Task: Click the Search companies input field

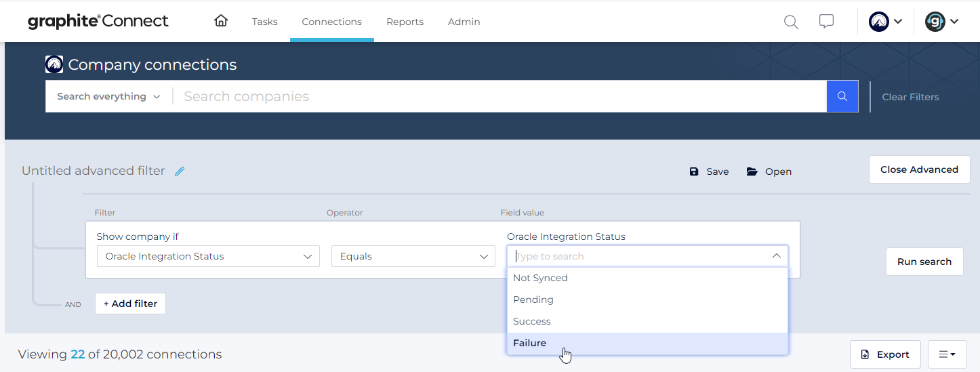Action: click(498, 96)
